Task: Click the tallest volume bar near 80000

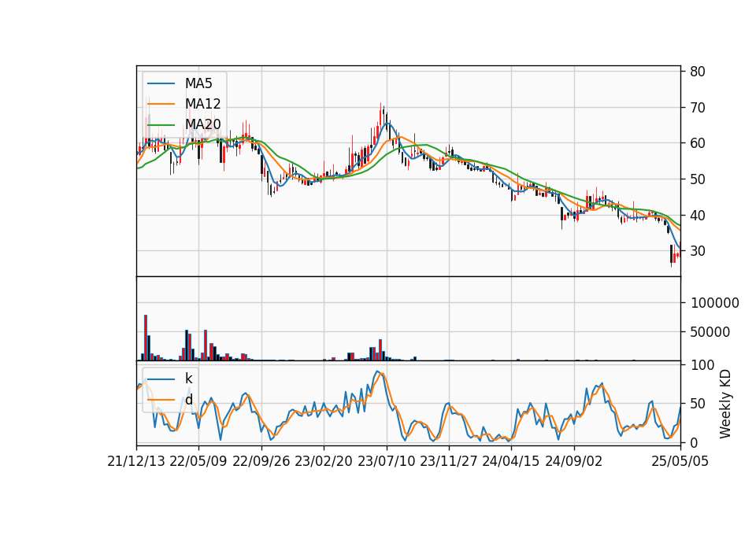Action: 146,338
